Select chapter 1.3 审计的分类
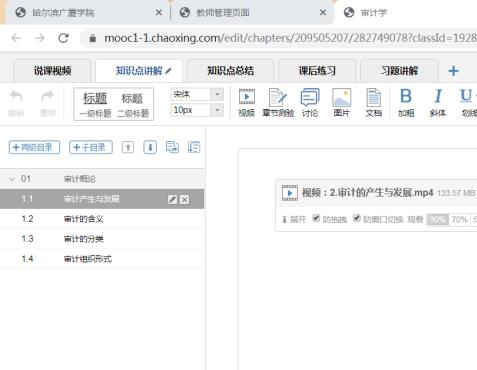Screen dimensions: 477x370 pos(102,239)
